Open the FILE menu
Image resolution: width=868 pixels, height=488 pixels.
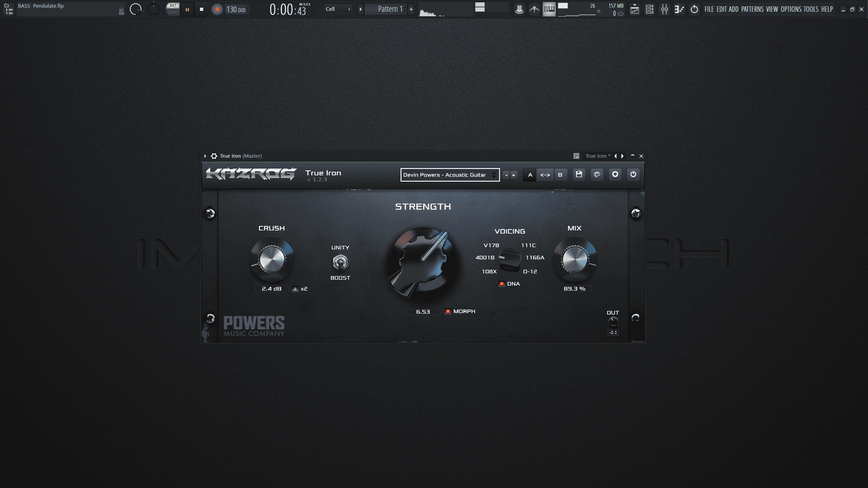[709, 9]
